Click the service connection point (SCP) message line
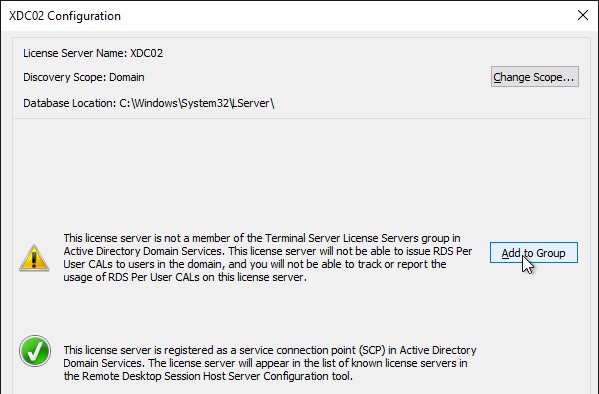Viewport: 599px width, 394px height. pos(270,350)
